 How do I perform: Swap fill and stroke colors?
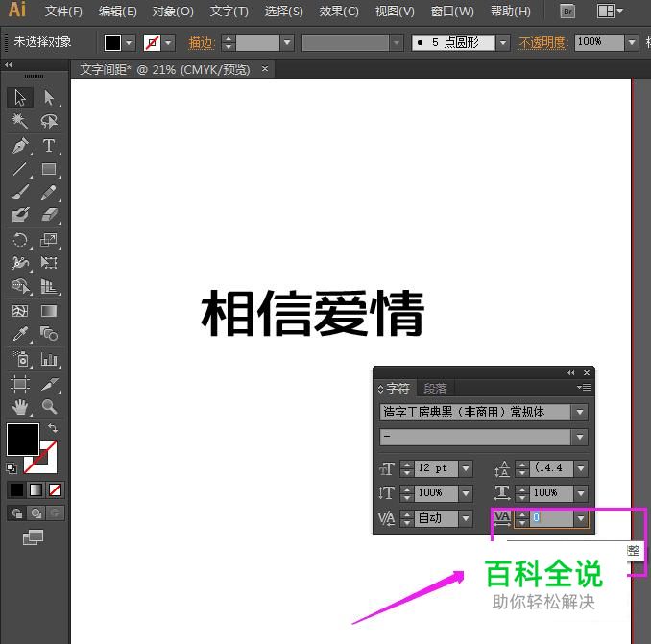pyautogui.click(x=52, y=428)
